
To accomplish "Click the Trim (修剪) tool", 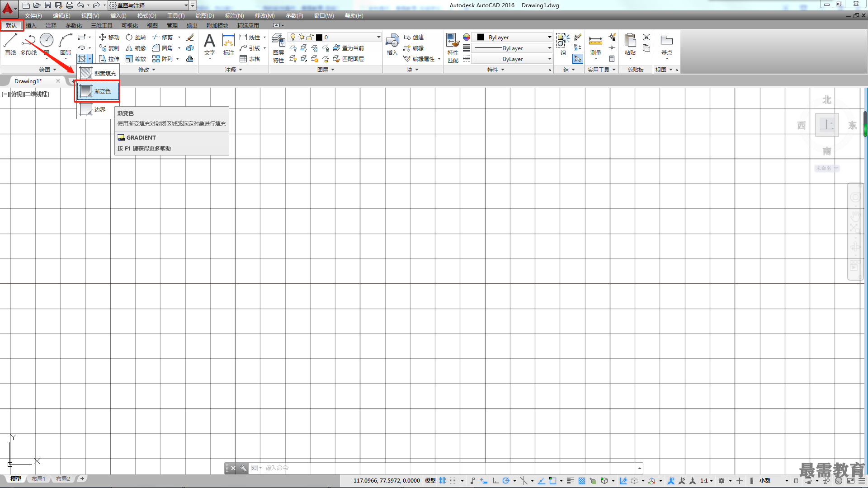I will 163,37.
